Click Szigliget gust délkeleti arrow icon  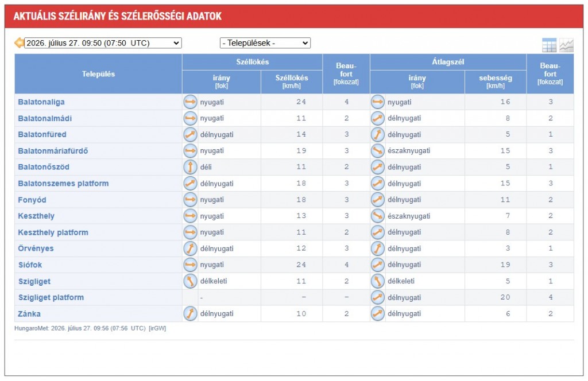(190, 281)
